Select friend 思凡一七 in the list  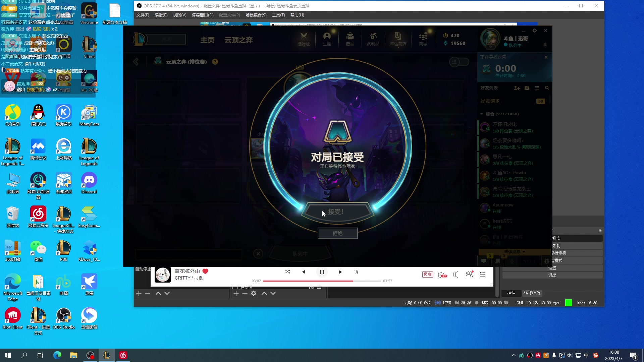514,160
